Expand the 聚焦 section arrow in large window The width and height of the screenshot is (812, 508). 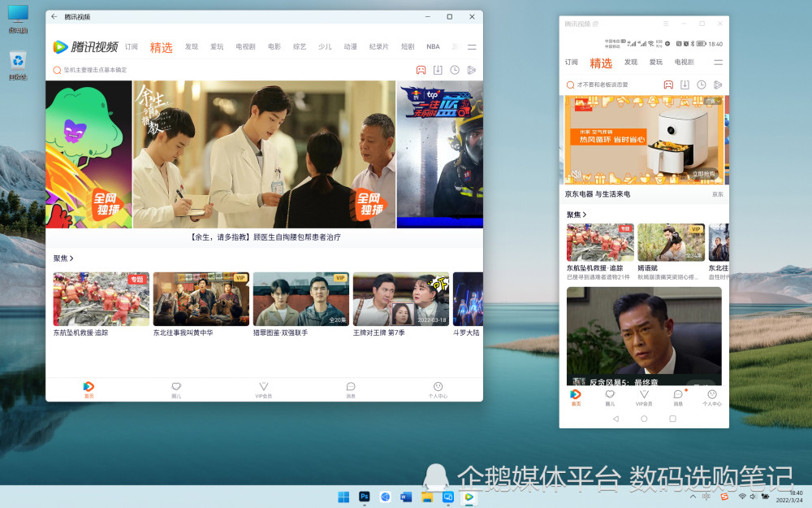pos(71,258)
